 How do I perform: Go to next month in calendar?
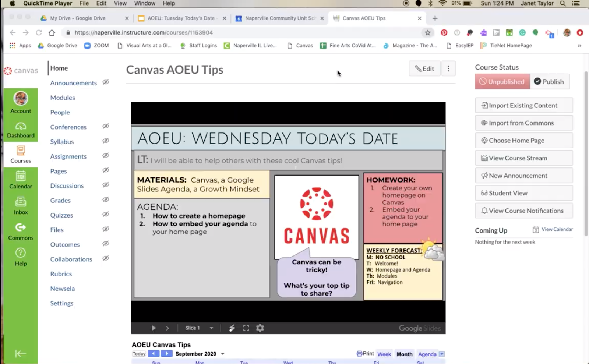point(166,354)
